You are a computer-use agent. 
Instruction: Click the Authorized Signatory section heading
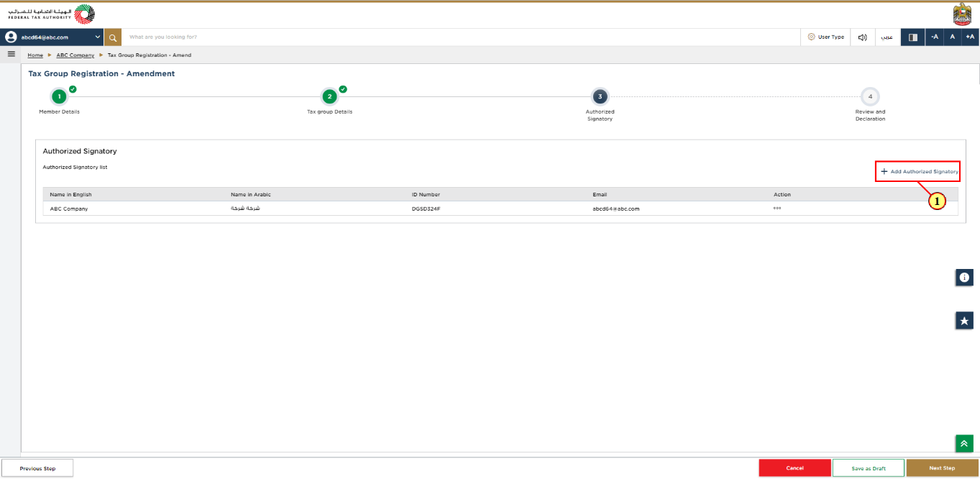(x=80, y=152)
